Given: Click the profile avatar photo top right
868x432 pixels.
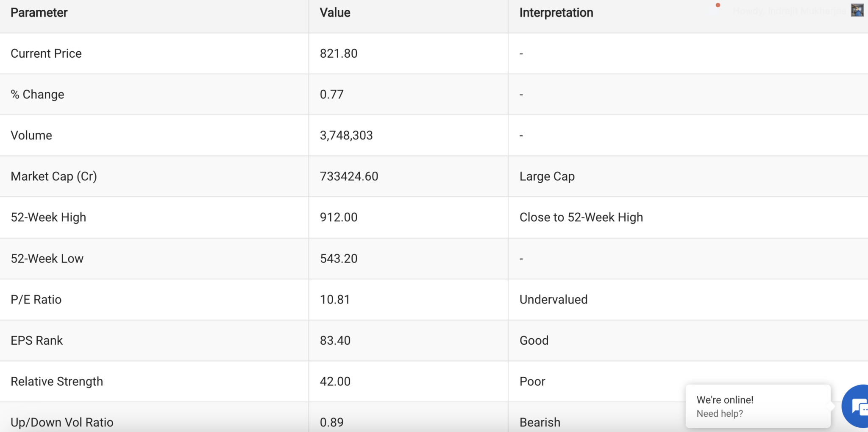Looking at the screenshot, I should [858, 9].
